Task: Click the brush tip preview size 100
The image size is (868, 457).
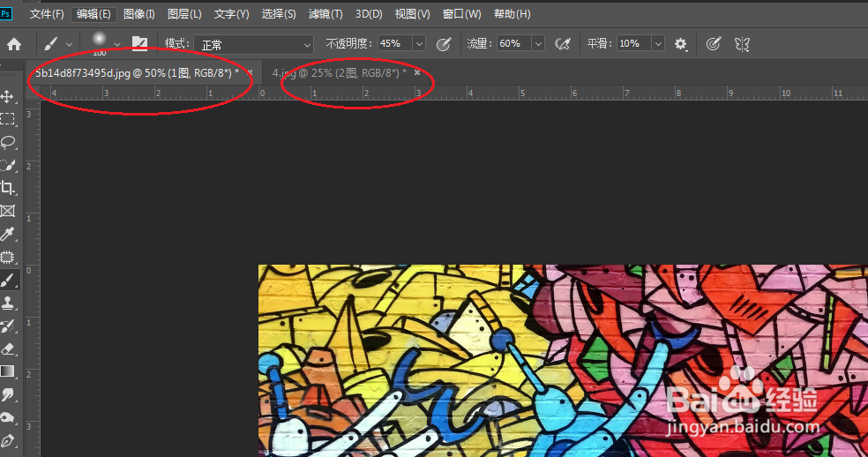Action: [100, 44]
